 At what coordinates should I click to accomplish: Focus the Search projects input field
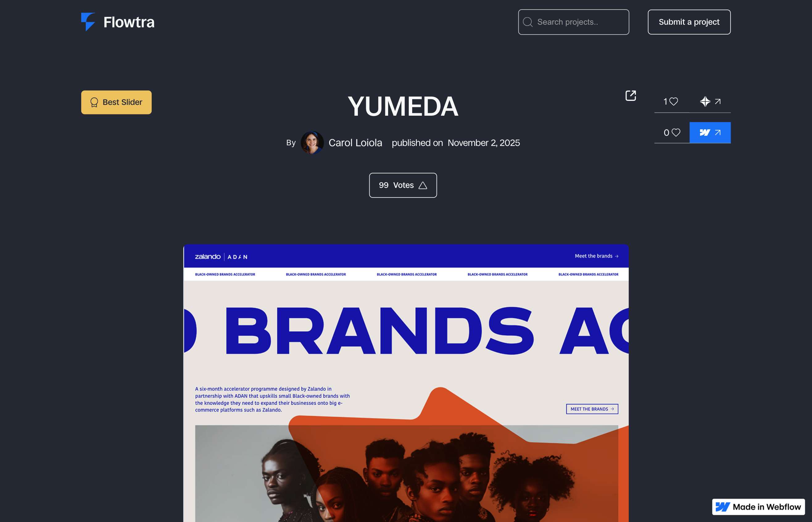click(x=574, y=22)
